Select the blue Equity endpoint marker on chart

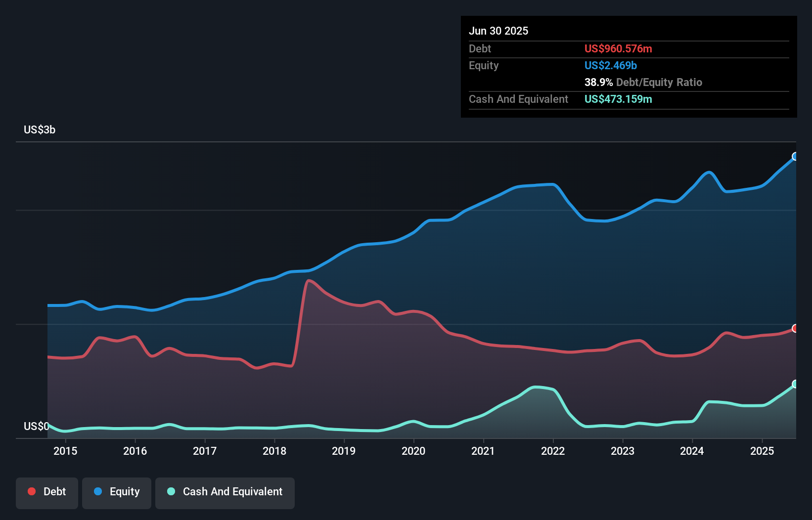point(795,156)
